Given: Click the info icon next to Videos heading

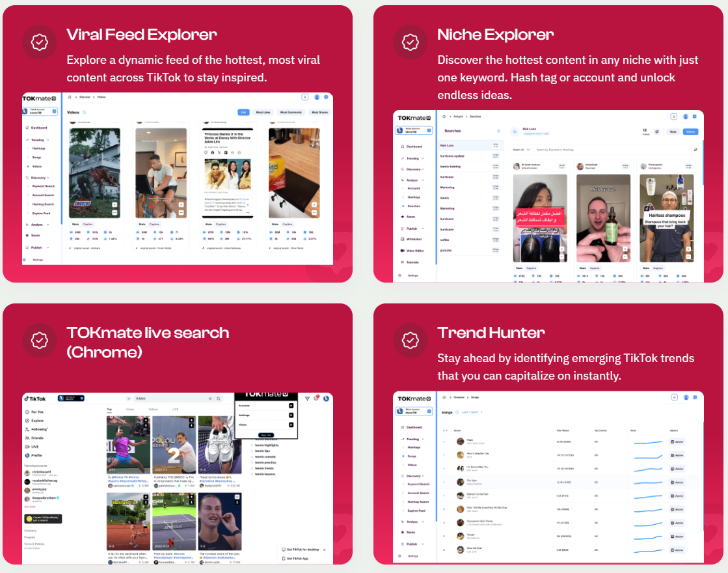Looking at the screenshot, I should click(x=84, y=112).
